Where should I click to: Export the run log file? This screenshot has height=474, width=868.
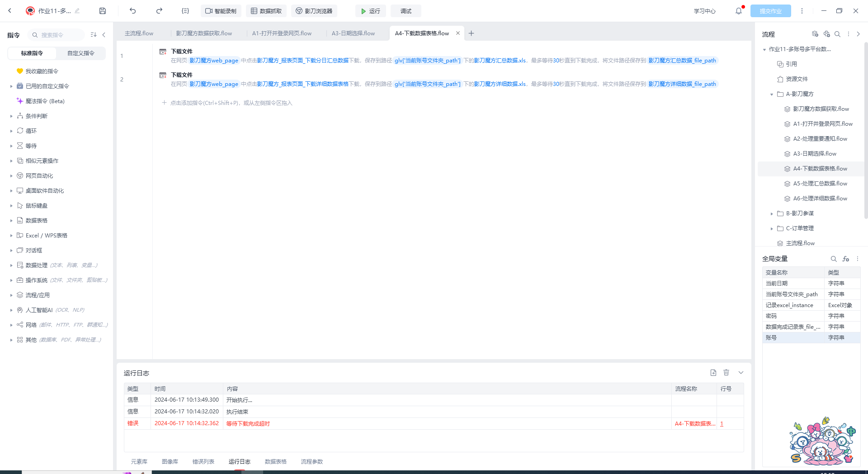(713, 373)
